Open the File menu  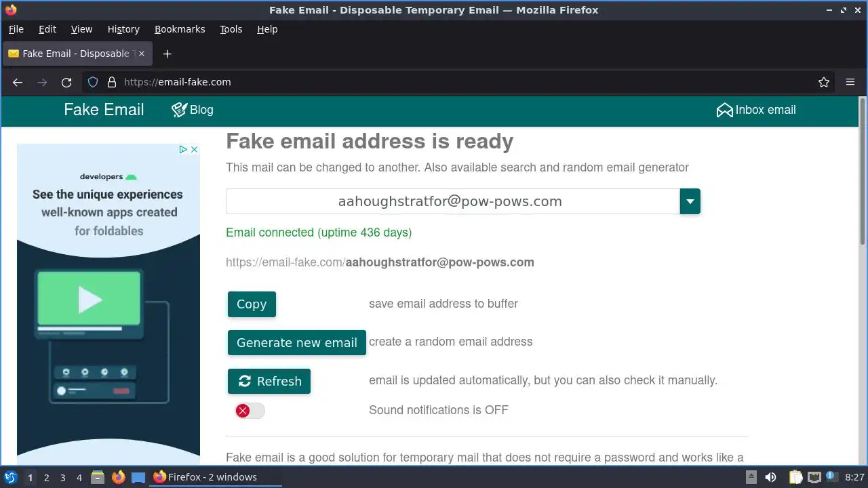pos(16,29)
